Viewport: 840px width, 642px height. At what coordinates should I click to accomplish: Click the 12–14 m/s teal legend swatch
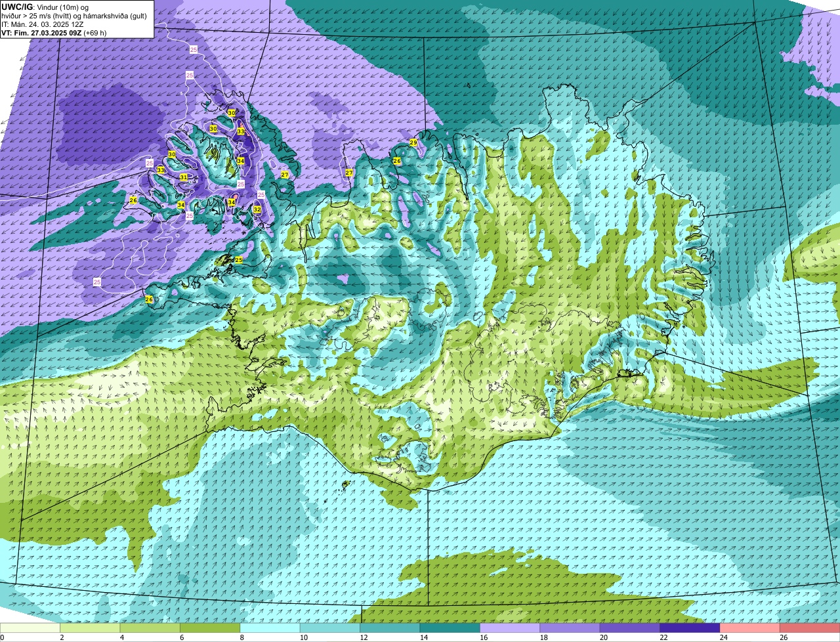[390, 628]
